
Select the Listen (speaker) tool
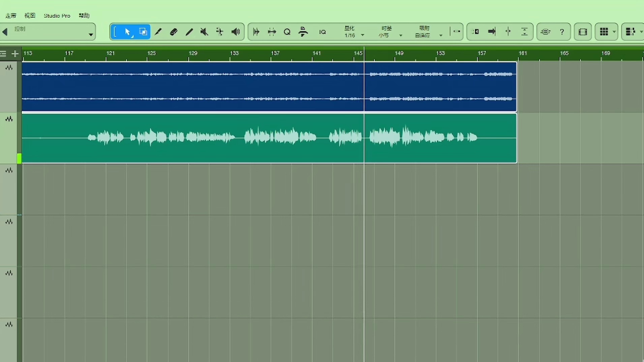(236, 32)
